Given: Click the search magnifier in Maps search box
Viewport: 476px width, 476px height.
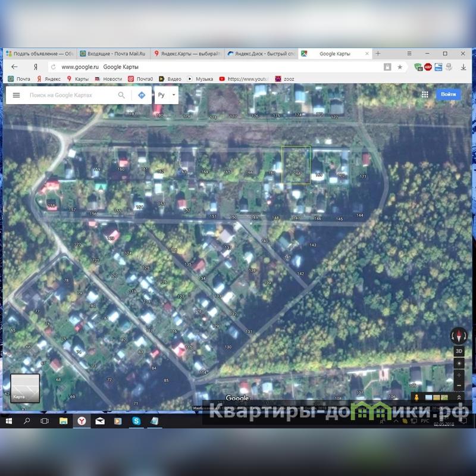Looking at the screenshot, I should tap(121, 95).
